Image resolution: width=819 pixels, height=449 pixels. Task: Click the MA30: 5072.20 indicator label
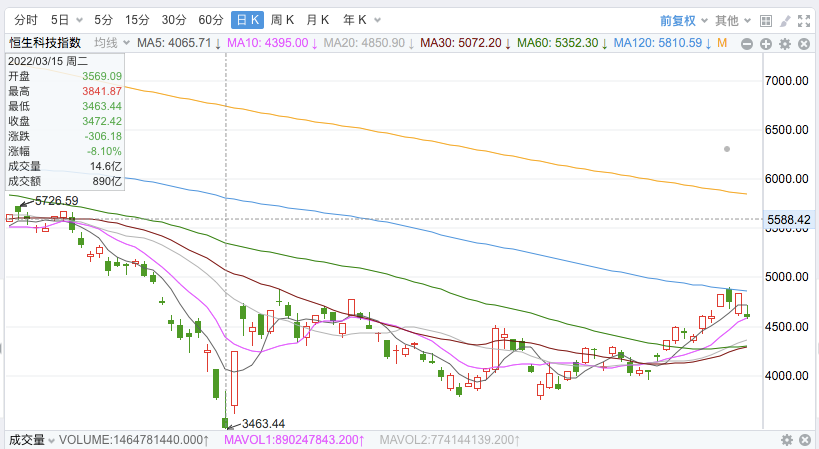coord(465,43)
